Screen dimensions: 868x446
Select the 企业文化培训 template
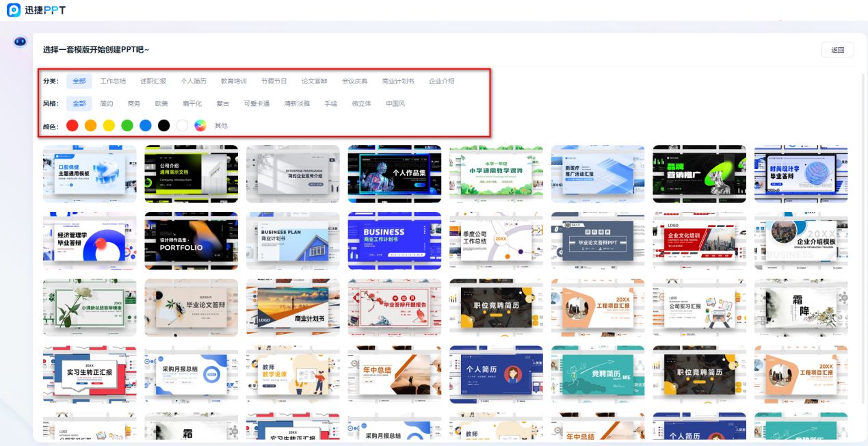(699, 240)
